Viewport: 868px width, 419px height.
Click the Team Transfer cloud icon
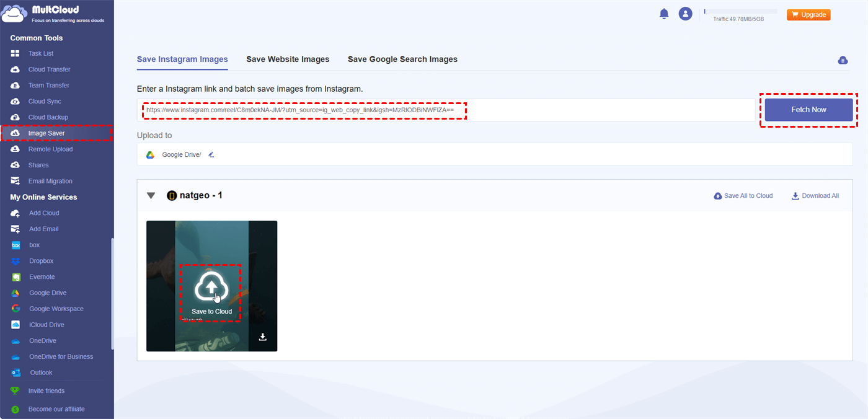15,86
